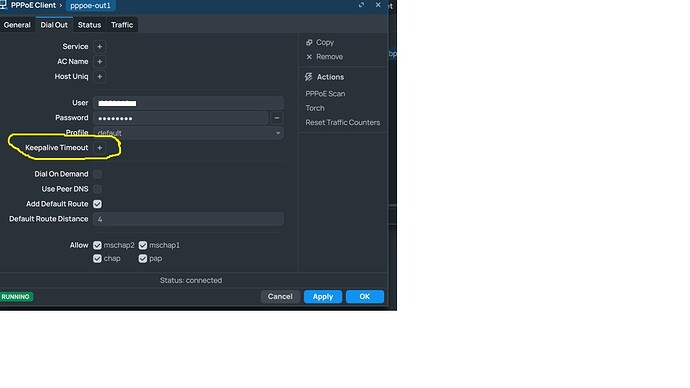Remove the Password field using the minus icon
This screenshot has width=690, height=388.
click(x=277, y=118)
